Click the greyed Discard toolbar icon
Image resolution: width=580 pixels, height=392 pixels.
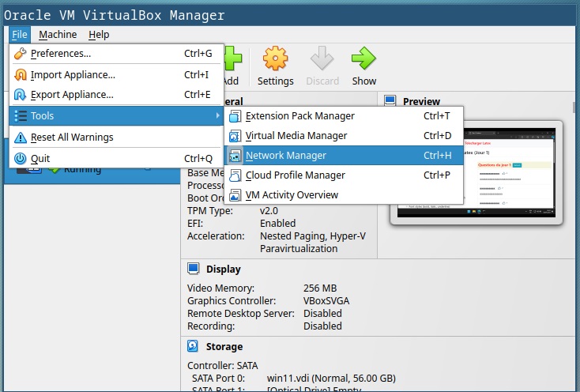(x=322, y=58)
